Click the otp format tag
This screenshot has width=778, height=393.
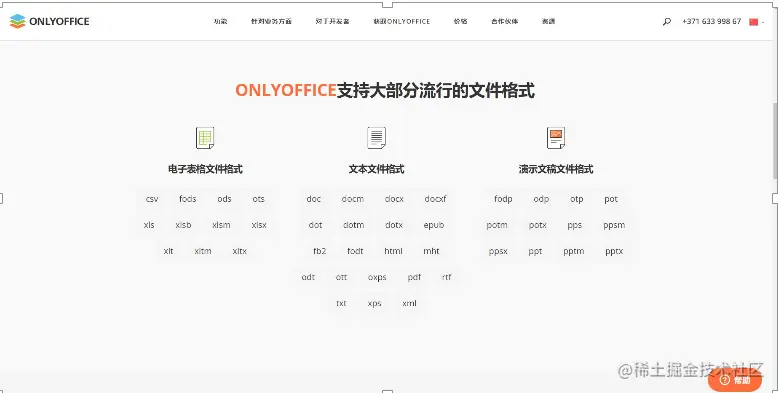tap(577, 199)
